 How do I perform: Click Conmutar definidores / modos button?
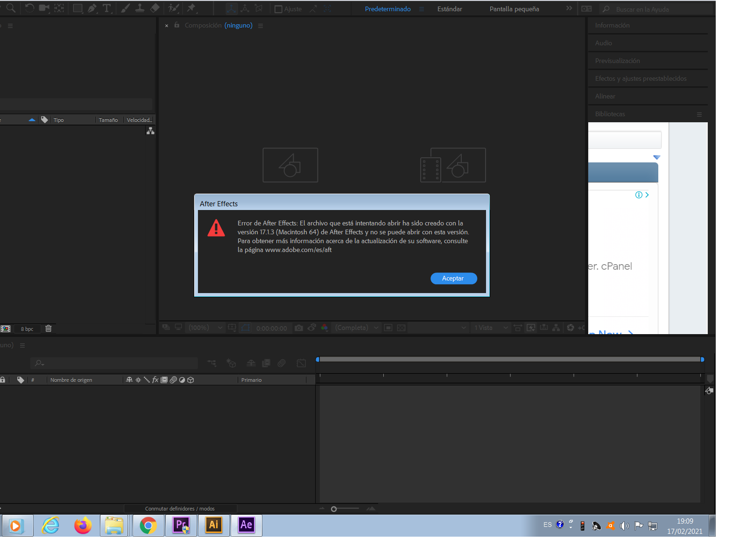[180, 509]
